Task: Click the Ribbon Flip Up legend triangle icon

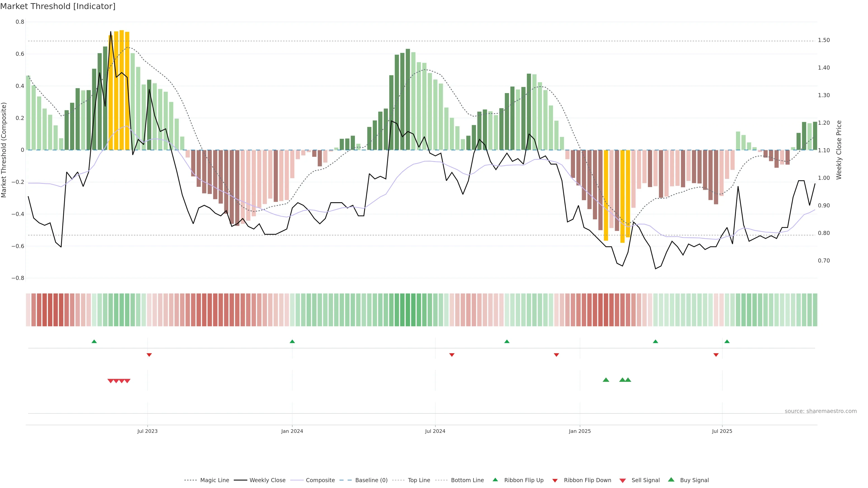Action: click(x=495, y=480)
